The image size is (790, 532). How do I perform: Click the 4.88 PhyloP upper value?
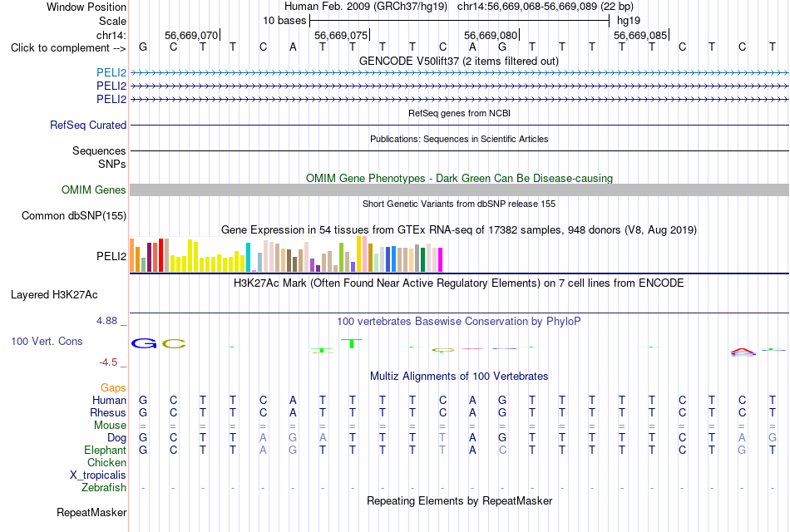pyautogui.click(x=106, y=321)
